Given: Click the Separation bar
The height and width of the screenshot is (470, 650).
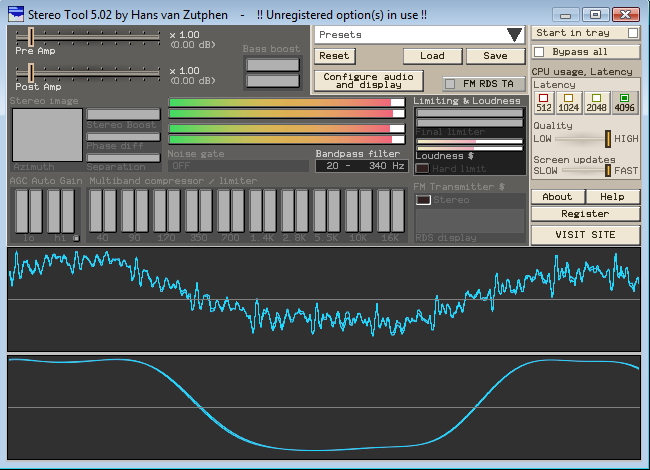Looking at the screenshot, I should (123, 158).
